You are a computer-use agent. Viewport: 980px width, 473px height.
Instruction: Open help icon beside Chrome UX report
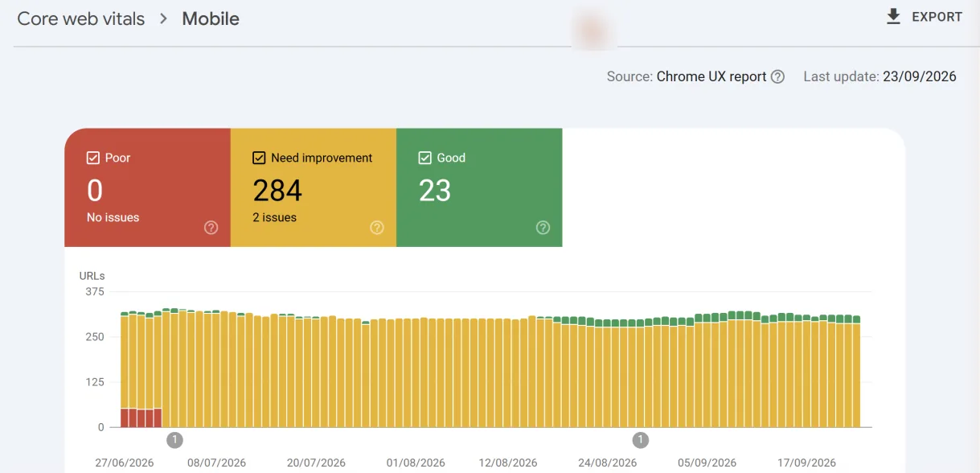(x=777, y=77)
